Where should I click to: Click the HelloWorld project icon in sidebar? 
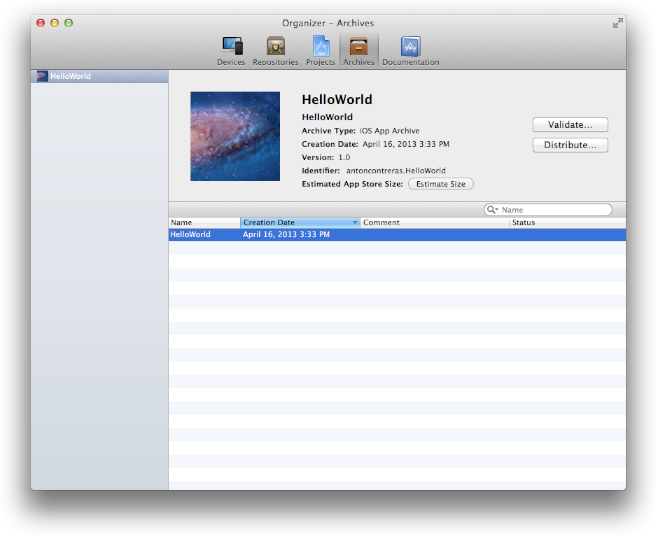[x=42, y=76]
